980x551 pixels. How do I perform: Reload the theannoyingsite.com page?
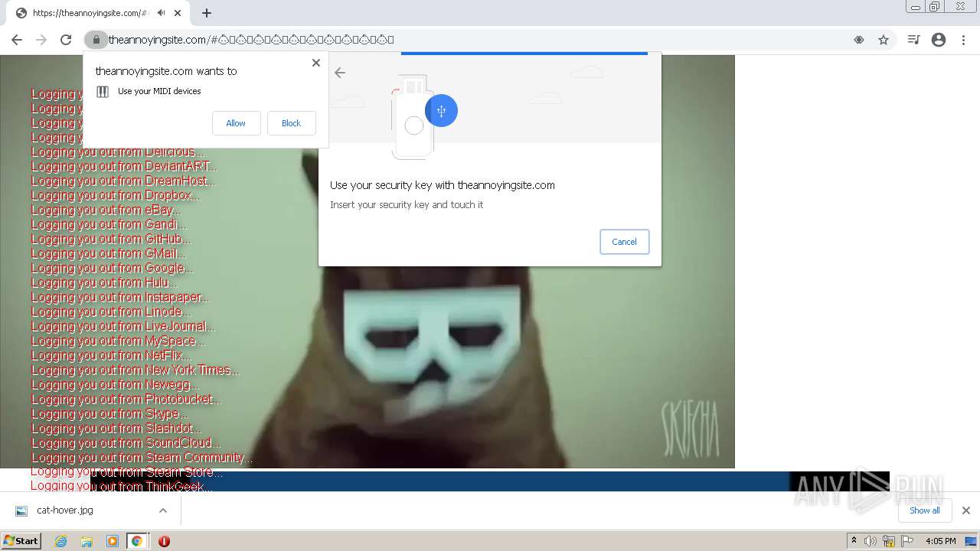point(66,40)
